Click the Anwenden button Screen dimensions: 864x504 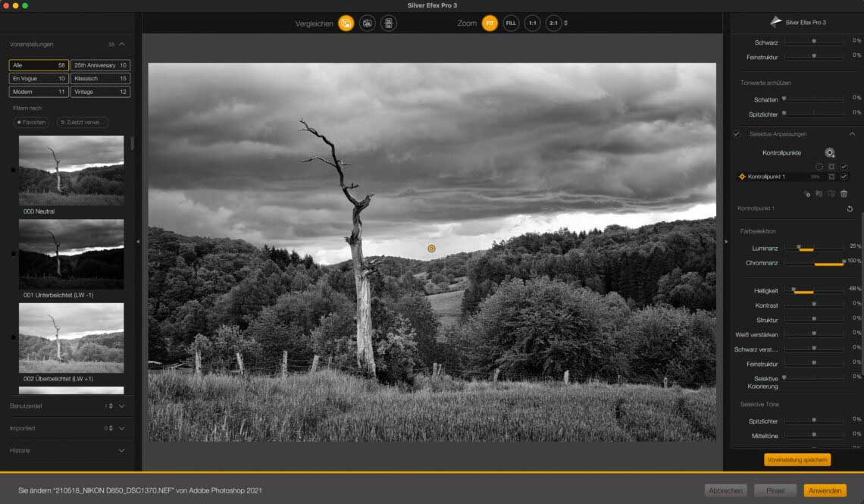tap(825, 490)
